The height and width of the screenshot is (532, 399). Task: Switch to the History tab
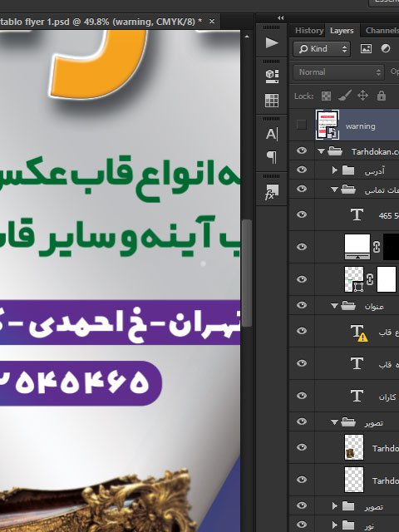308,31
